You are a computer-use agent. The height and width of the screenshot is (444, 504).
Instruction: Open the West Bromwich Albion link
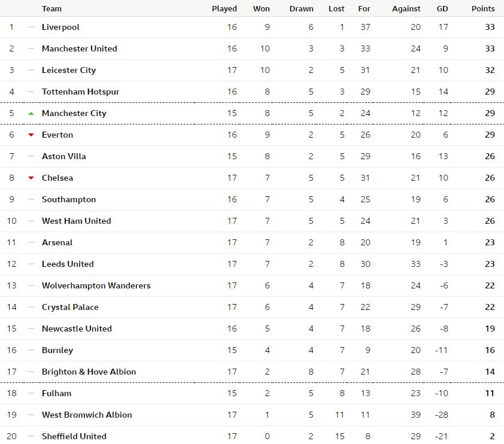pos(87,415)
